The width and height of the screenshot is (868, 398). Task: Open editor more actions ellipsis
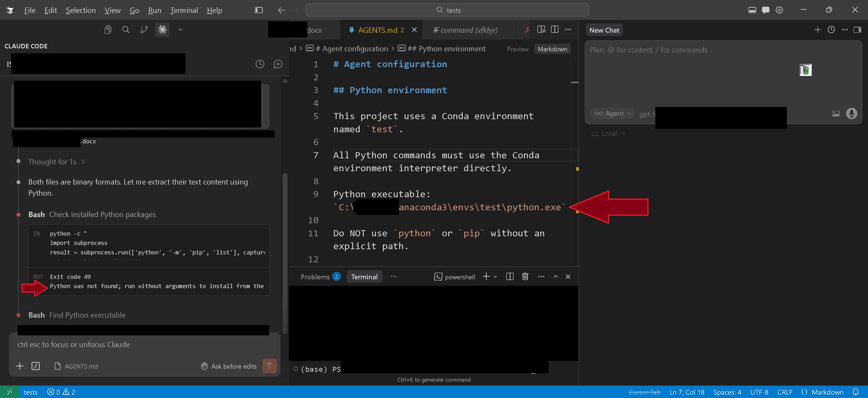pos(568,30)
